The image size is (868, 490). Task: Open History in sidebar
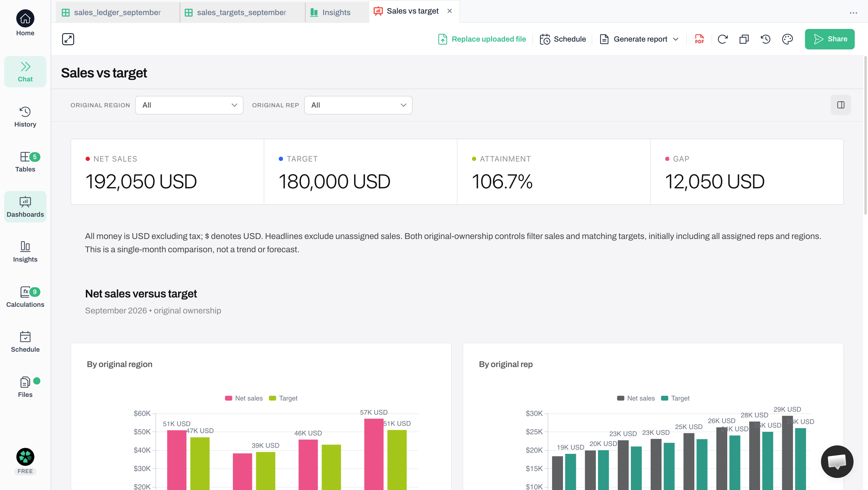click(25, 117)
